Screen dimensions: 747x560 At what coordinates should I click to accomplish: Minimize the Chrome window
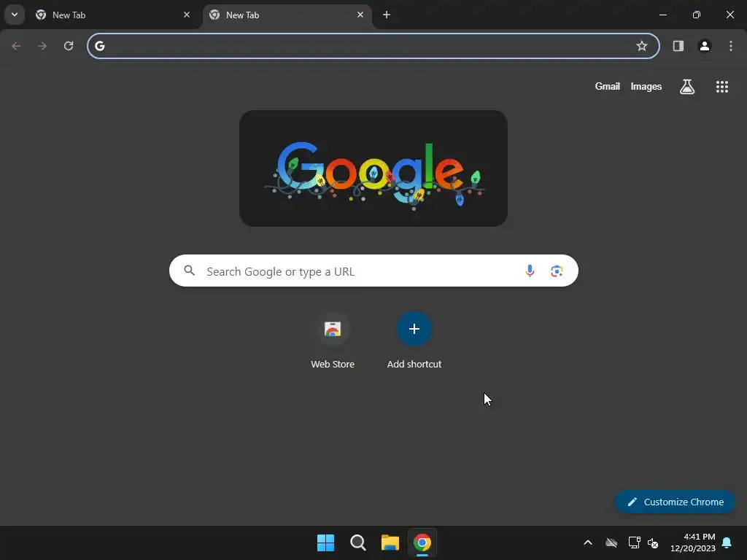pyautogui.click(x=662, y=15)
